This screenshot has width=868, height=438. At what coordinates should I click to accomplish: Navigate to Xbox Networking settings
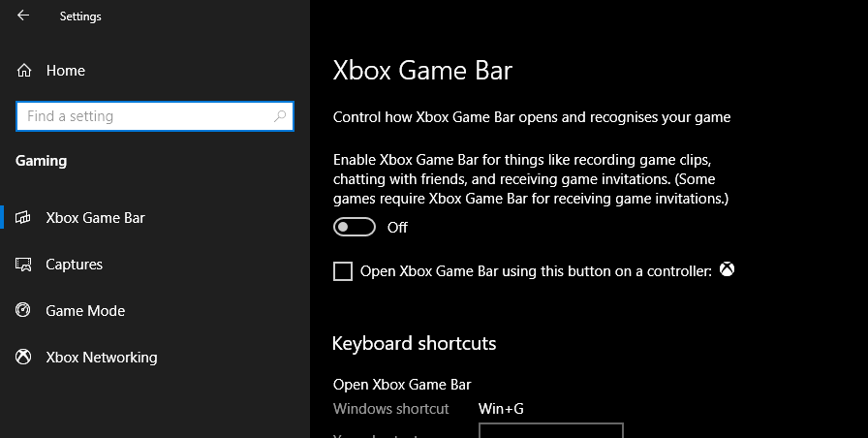tap(101, 358)
